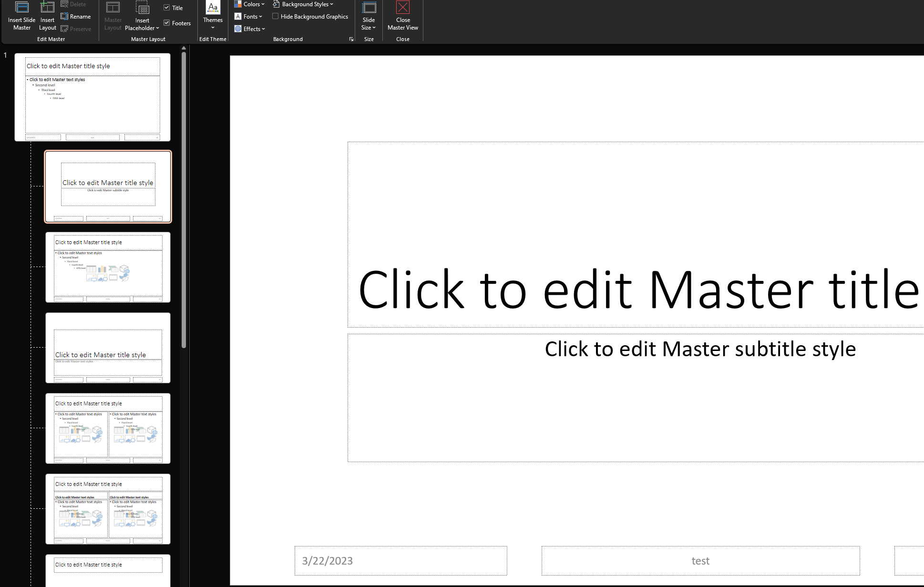
Task: Click the footer placeholder reading test
Action: point(700,561)
